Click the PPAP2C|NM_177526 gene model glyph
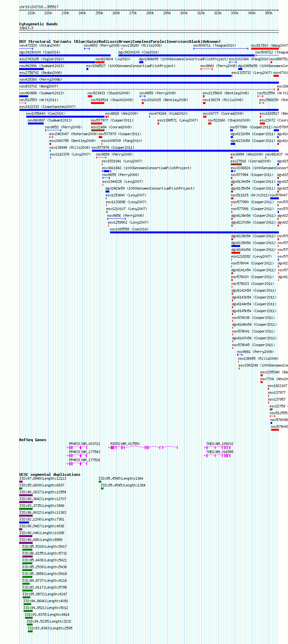Viewport: 288px width, 644px height. 77,464
